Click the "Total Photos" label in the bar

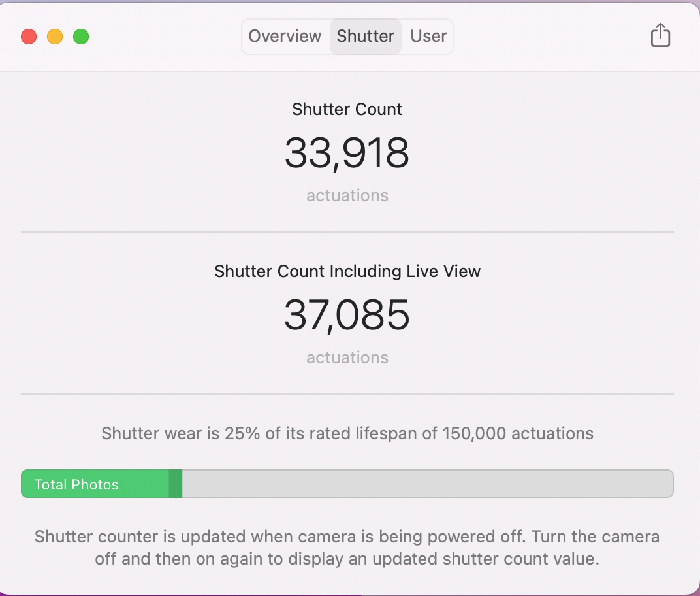click(x=76, y=485)
